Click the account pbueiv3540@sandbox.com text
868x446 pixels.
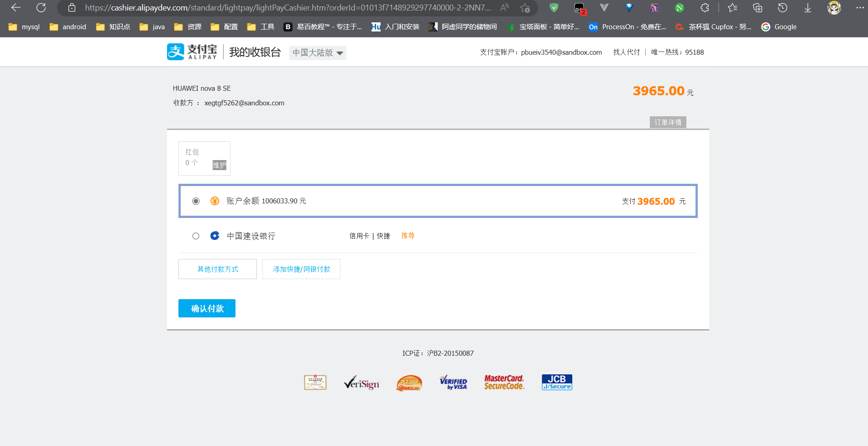tap(561, 52)
